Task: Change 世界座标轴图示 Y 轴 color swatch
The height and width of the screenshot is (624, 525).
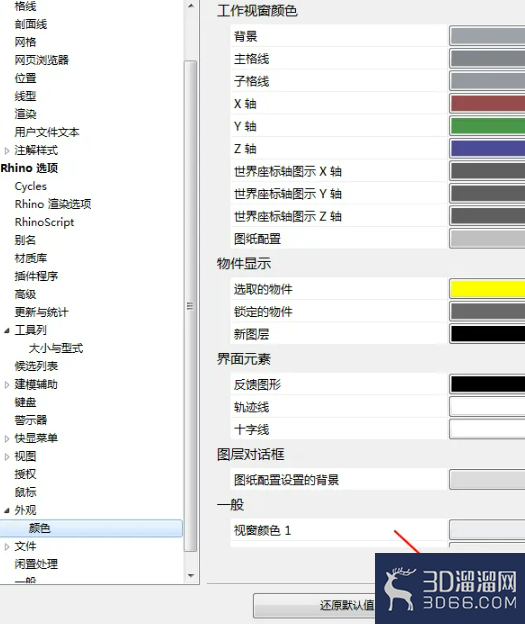Action: tap(487, 194)
